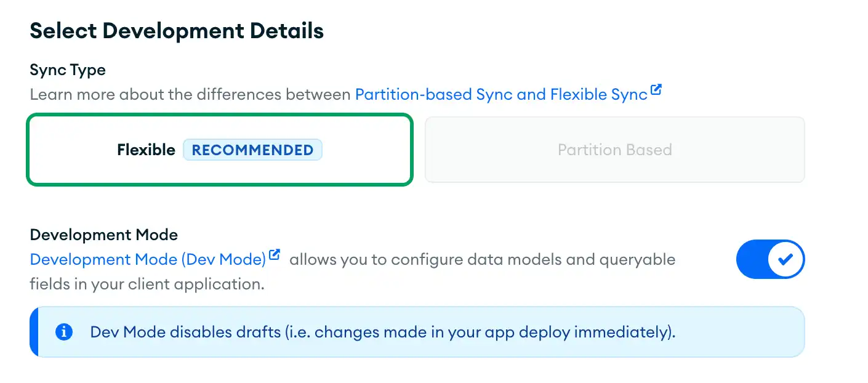Click the Sync Type section heading
Viewport: 868px width, 383px height.
pyautogui.click(x=68, y=70)
